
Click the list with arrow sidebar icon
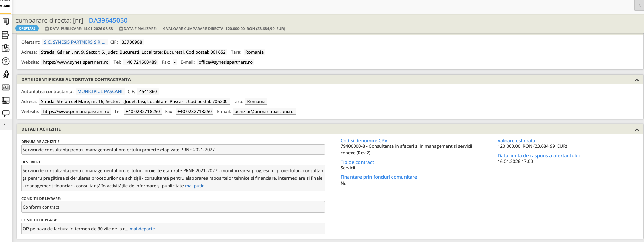pyautogui.click(x=5, y=35)
